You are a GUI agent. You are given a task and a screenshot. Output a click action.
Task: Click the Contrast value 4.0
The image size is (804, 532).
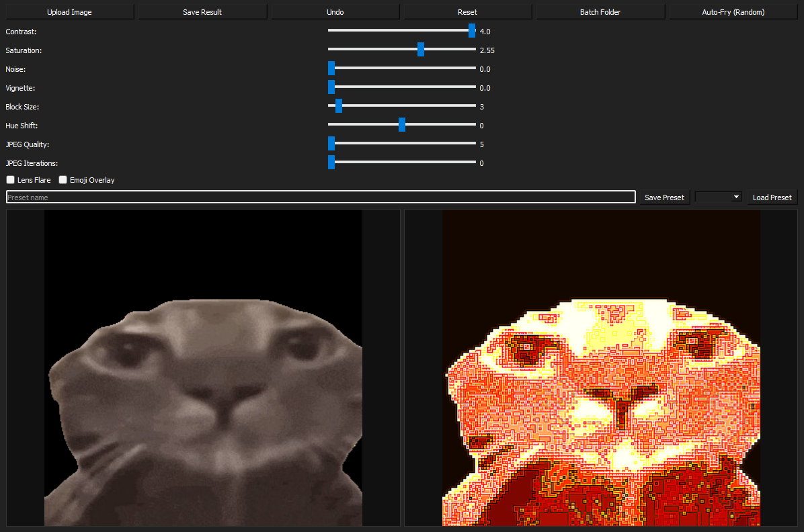click(x=485, y=32)
